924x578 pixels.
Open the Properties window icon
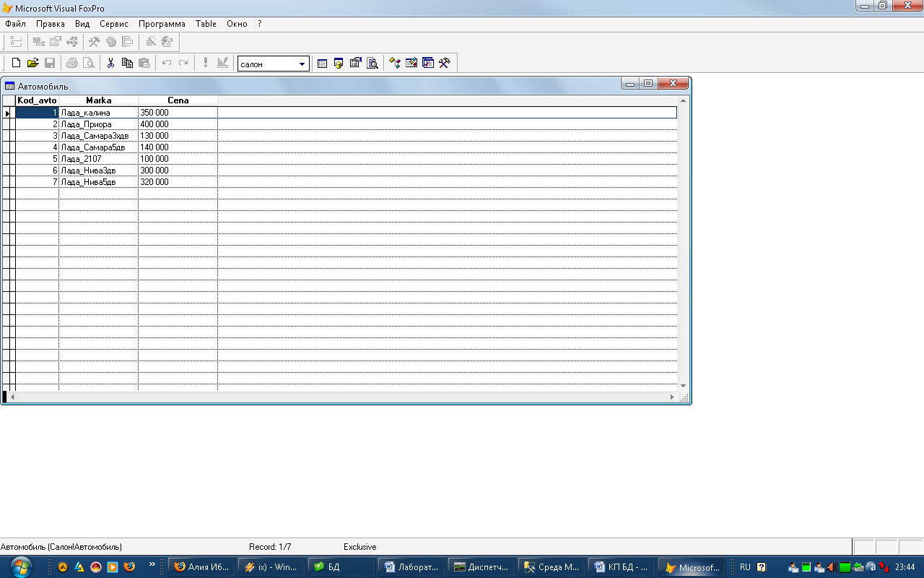[x=355, y=64]
